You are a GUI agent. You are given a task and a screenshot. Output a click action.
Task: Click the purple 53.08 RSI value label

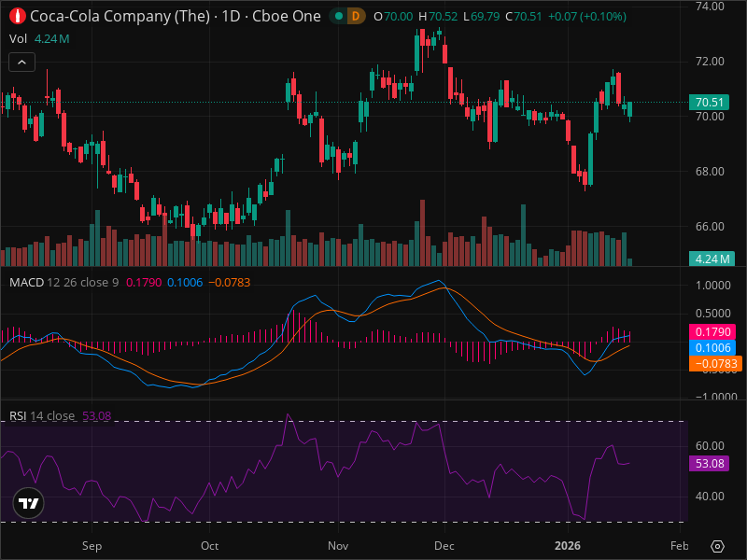click(x=709, y=463)
